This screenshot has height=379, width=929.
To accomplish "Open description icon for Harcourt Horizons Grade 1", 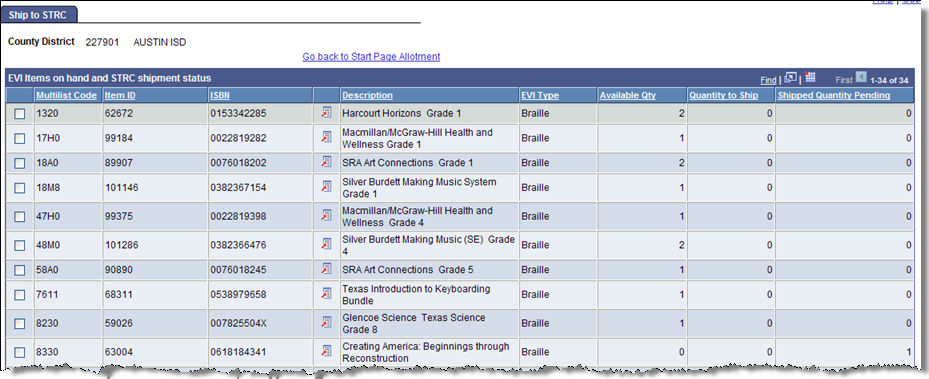I will tap(326, 113).
